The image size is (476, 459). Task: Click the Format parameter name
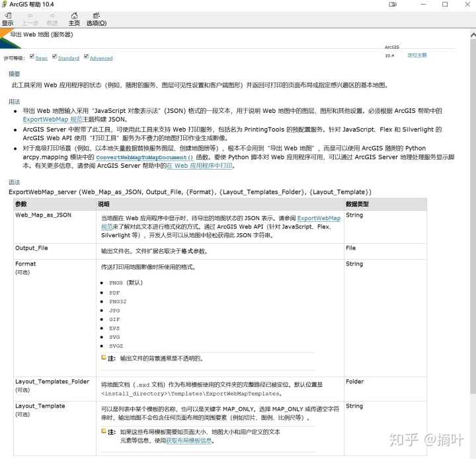point(26,264)
